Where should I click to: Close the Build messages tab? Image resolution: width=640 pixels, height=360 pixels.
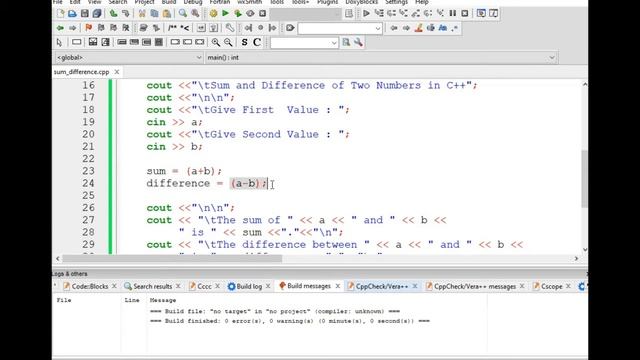click(338, 286)
